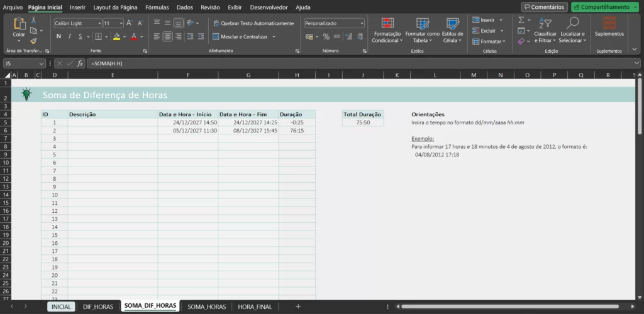Apply red font color
Screen dimensions: 644x314
click(134, 36)
